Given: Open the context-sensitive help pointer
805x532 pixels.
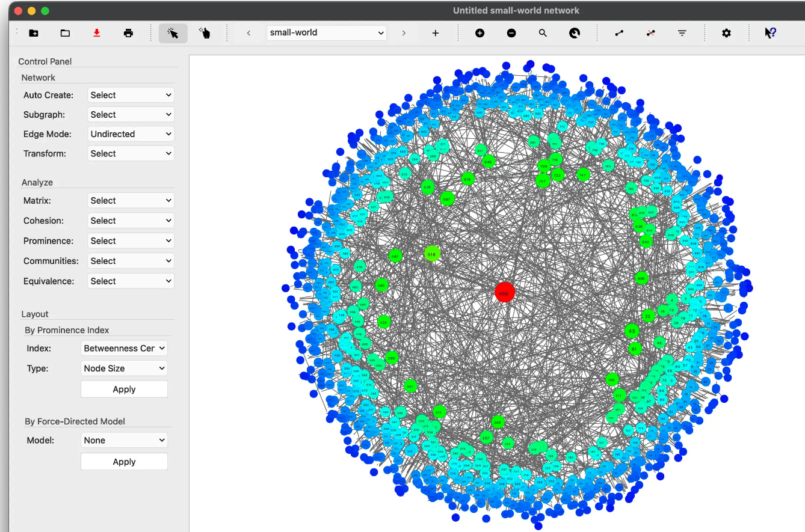Looking at the screenshot, I should point(771,33).
